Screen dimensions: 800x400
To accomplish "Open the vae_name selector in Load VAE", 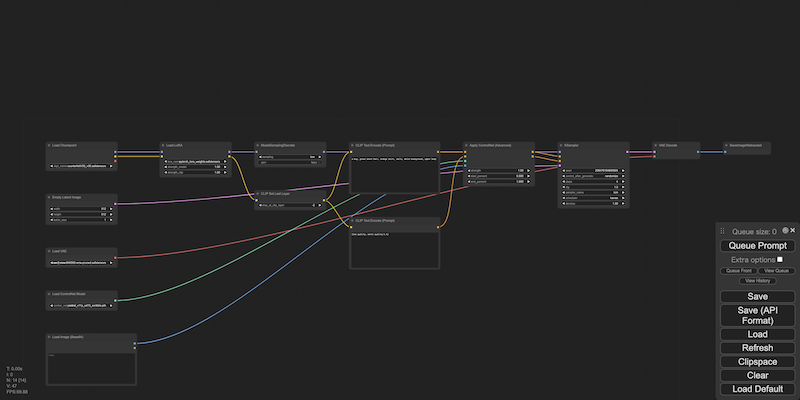I will (81, 263).
